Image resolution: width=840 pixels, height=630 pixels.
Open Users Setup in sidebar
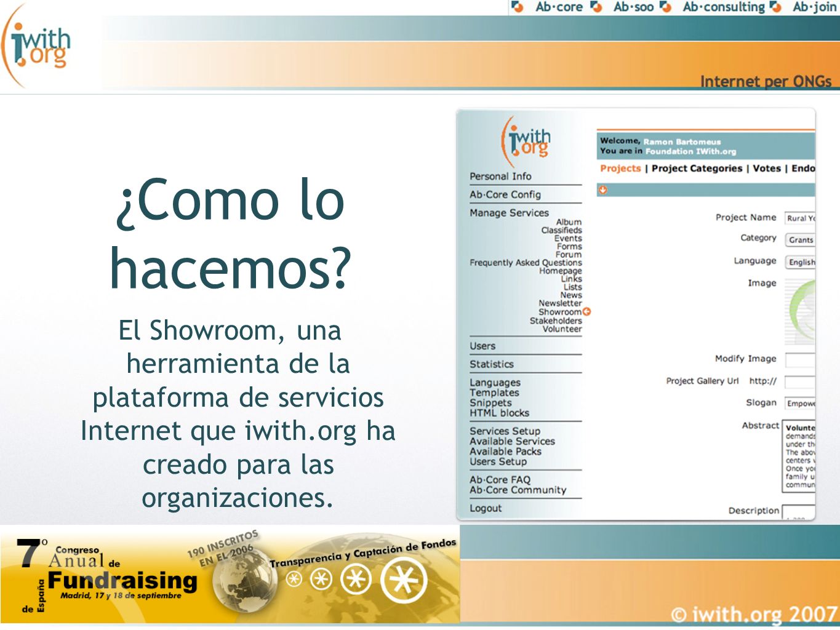[x=498, y=461]
